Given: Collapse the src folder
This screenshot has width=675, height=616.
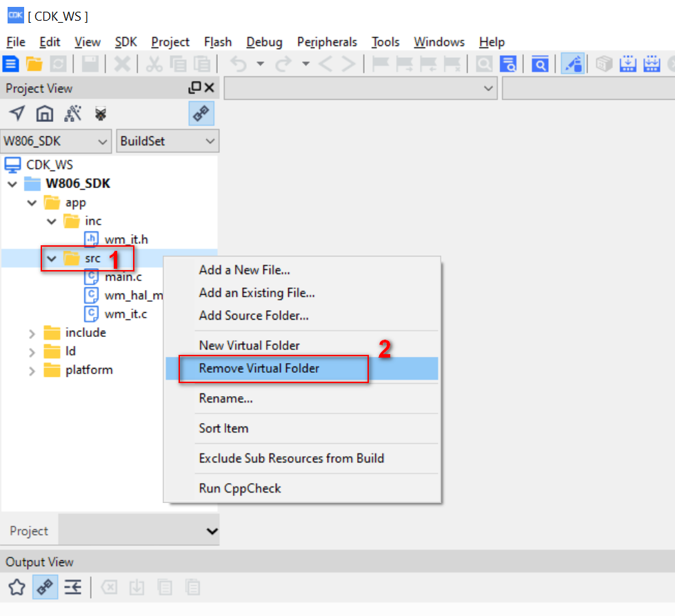Looking at the screenshot, I should (x=52, y=258).
